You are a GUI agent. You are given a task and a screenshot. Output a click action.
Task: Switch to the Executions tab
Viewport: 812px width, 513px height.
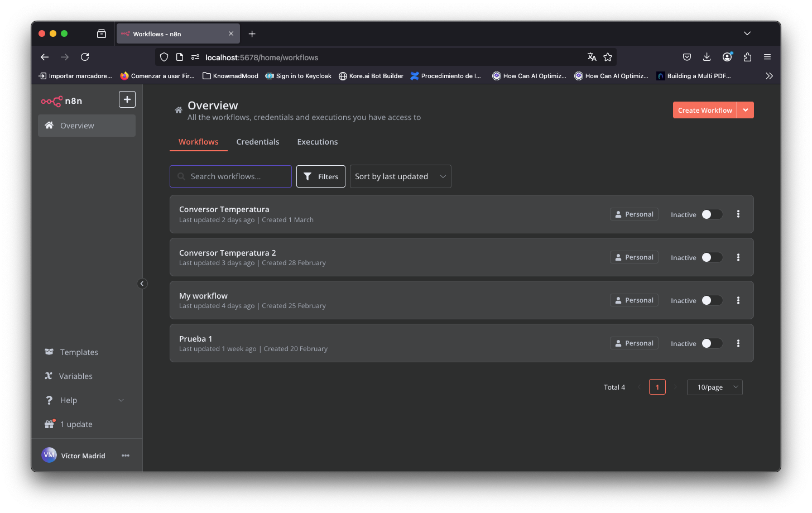318,142
